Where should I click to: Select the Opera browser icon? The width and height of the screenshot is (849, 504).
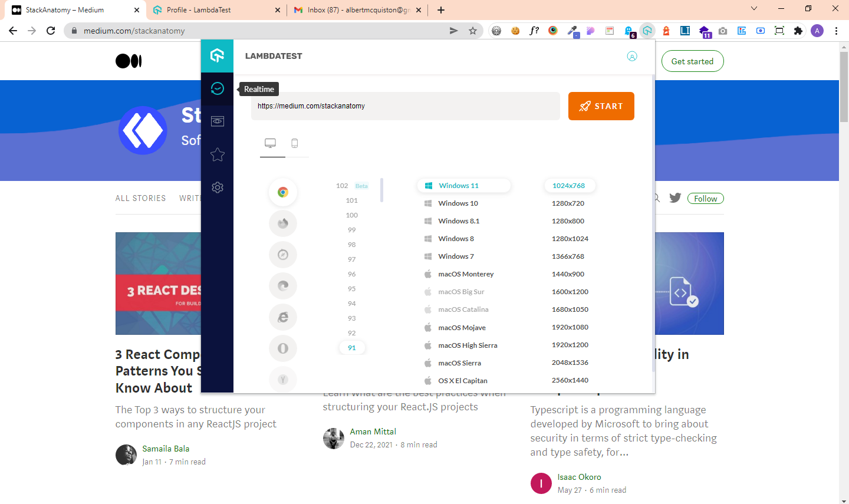pos(283,348)
